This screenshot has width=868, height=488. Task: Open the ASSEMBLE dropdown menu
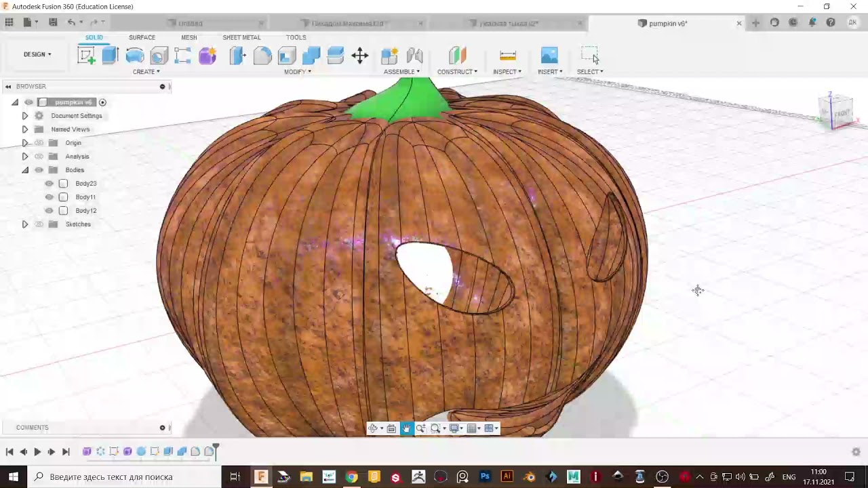pyautogui.click(x=401, y=72)
